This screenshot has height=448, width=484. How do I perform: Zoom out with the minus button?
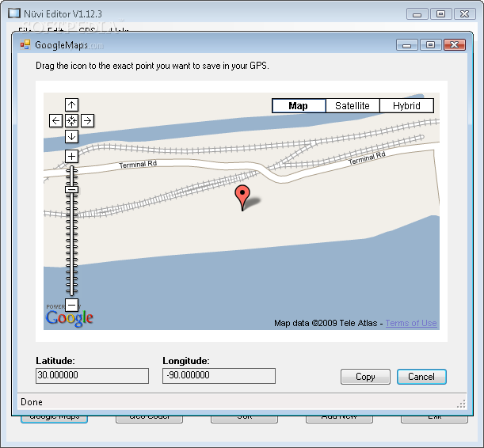71,306
